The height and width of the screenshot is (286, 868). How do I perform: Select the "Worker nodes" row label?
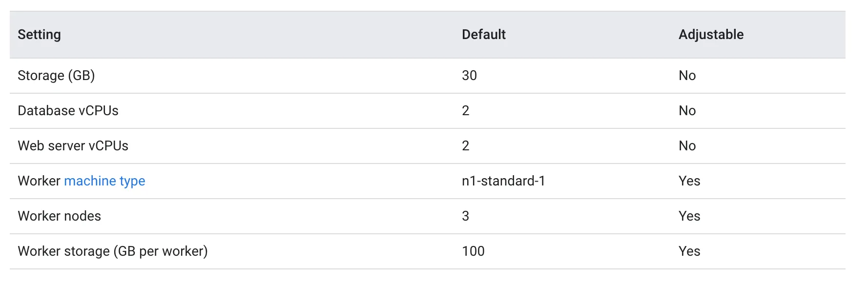click(59, 216)
